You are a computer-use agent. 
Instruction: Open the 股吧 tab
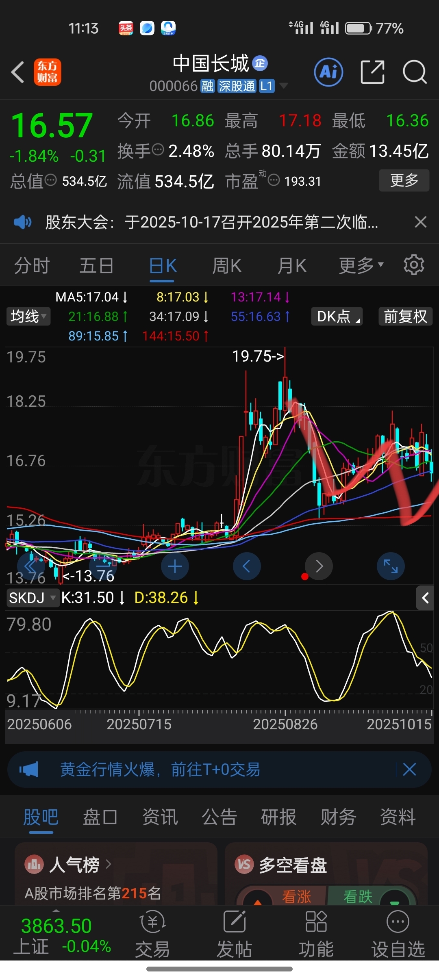point(41,817)
